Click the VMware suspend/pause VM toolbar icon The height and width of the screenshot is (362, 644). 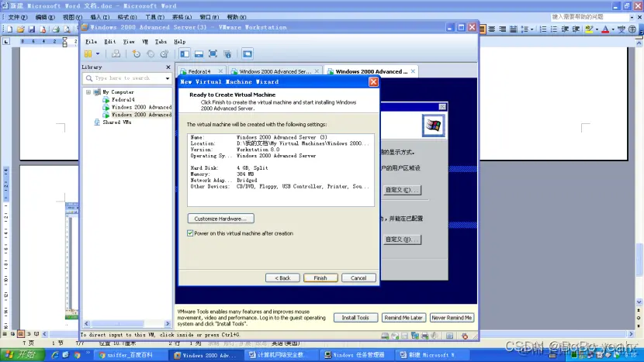click(x=88, y=53)
